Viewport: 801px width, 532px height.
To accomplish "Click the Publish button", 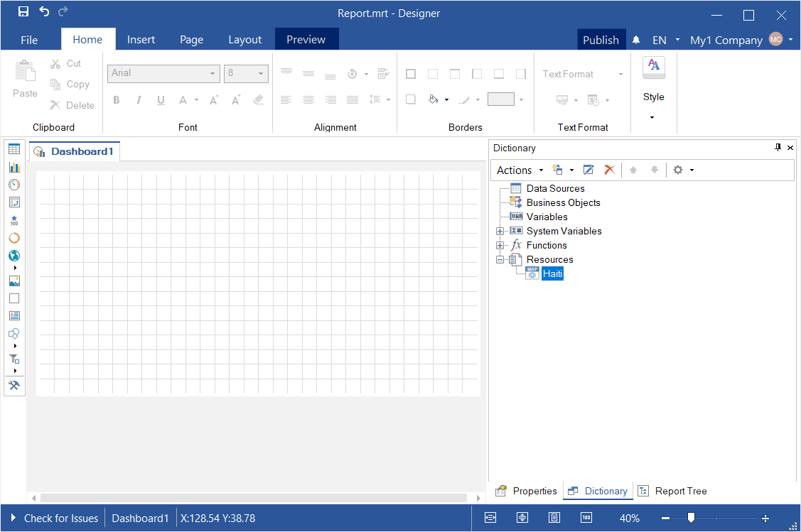I will (601, 40).
